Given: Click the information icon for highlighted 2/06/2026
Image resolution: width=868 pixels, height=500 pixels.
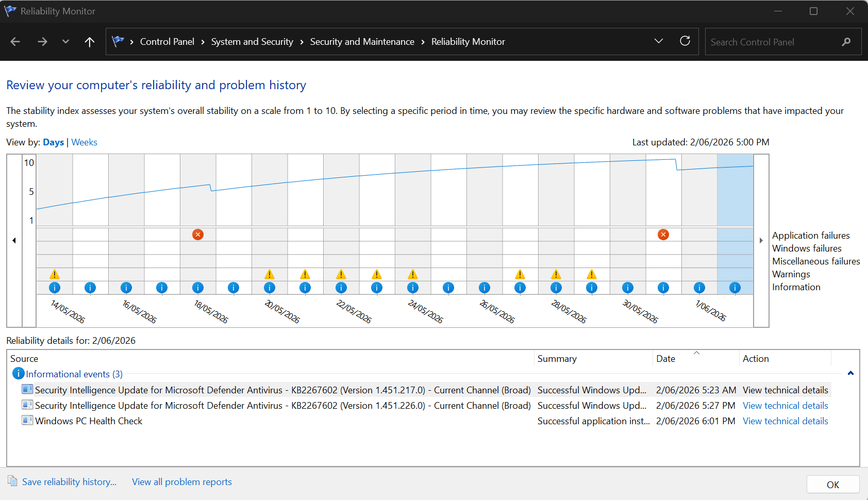Looking at the screenshot, I should point(735,288).
